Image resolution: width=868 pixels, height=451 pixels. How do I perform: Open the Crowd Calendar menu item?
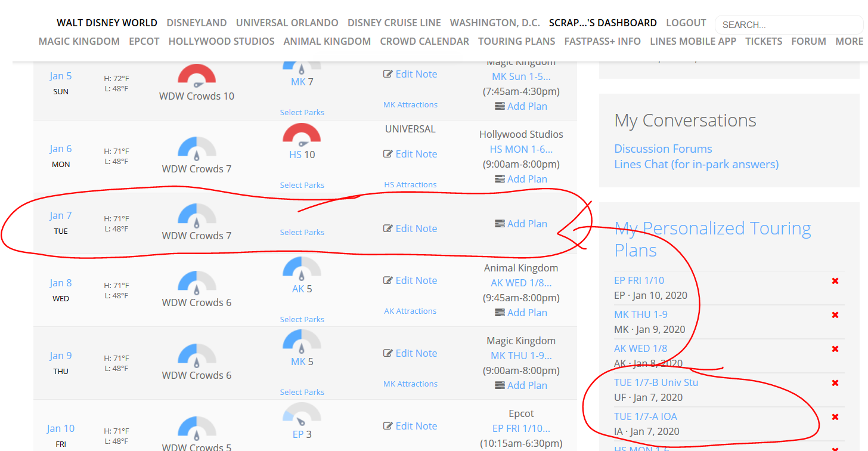424,41
